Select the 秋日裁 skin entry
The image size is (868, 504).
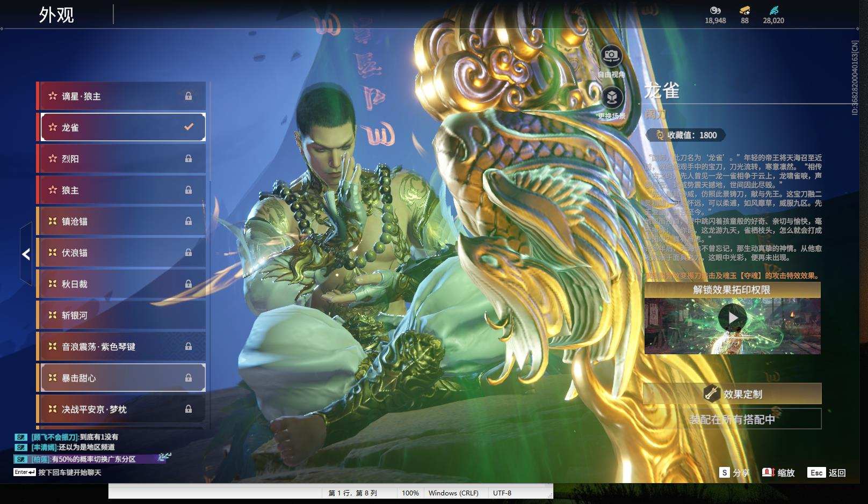(121, 284)
